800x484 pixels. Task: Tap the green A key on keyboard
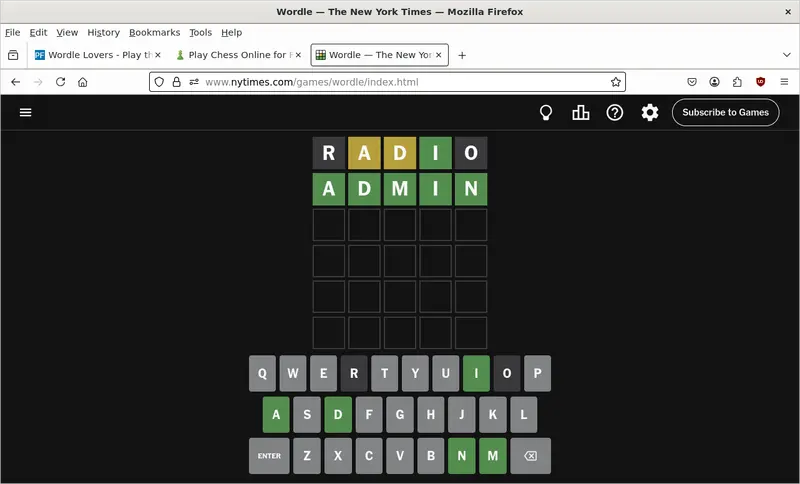click(276, 415)
